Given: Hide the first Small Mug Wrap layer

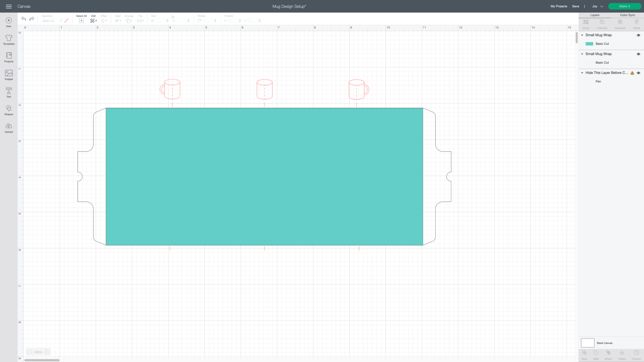Looking at the screenshot, I should pos(638,35).
